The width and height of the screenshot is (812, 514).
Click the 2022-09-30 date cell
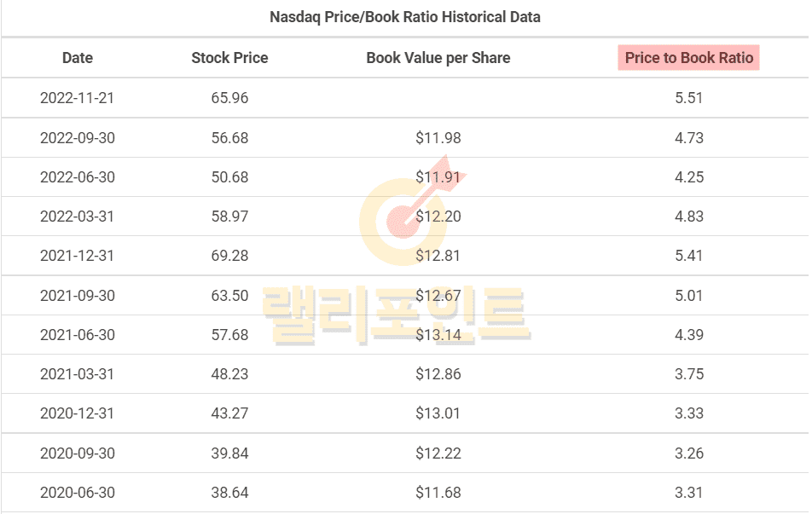[78, 138]
